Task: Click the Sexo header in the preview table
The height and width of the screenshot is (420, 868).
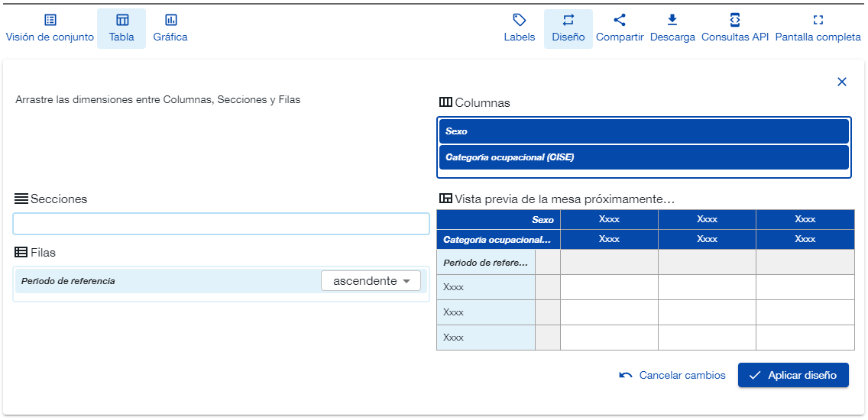Action: pos(498,220)
